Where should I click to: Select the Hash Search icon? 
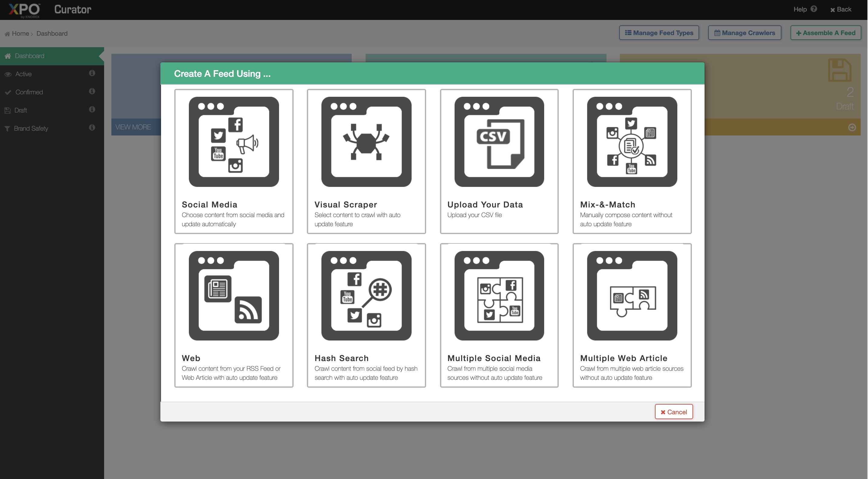tap(366, 295)
